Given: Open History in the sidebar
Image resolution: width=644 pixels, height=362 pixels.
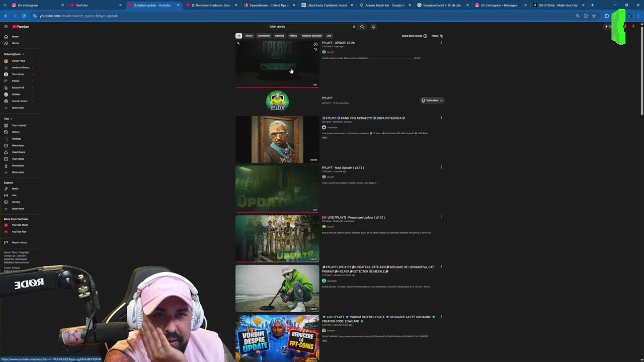Looking at the screenshot, I should (x=16, y=132).
